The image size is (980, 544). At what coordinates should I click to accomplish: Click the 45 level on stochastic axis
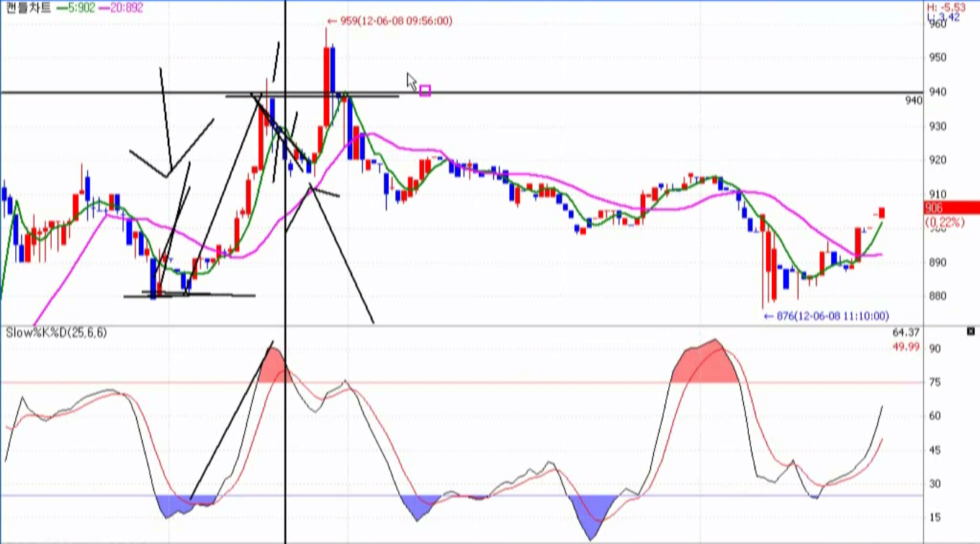pyautogui.click(x=933, y=450)
